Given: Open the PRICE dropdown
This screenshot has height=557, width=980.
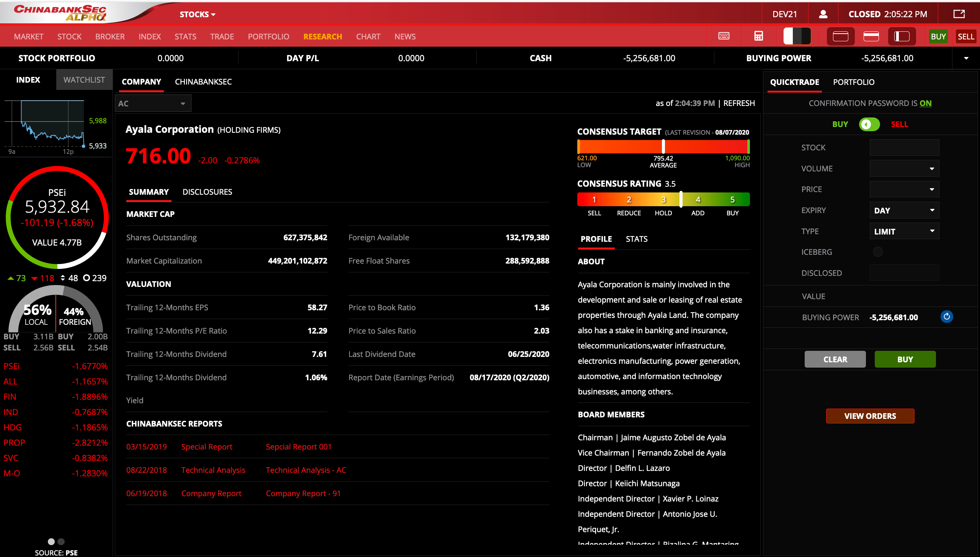Looking at the screenshot, I should coord(904,189).
